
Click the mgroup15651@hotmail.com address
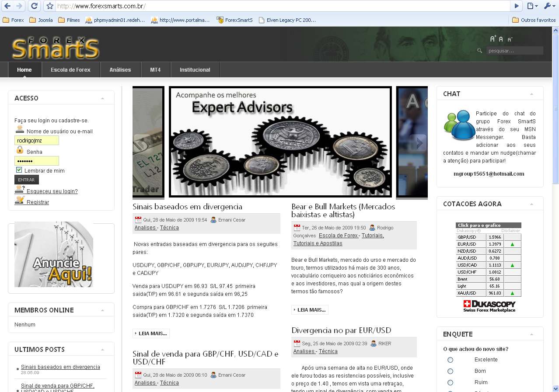pos(489,174)
